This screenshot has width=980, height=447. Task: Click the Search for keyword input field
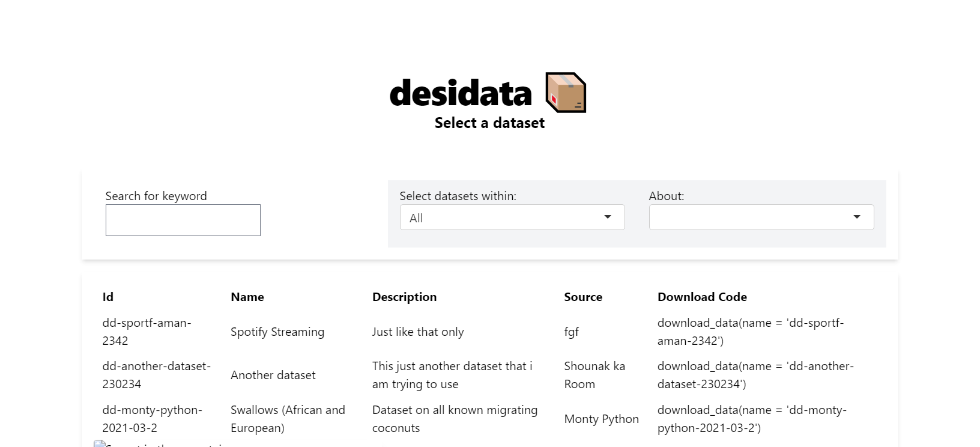183,220
